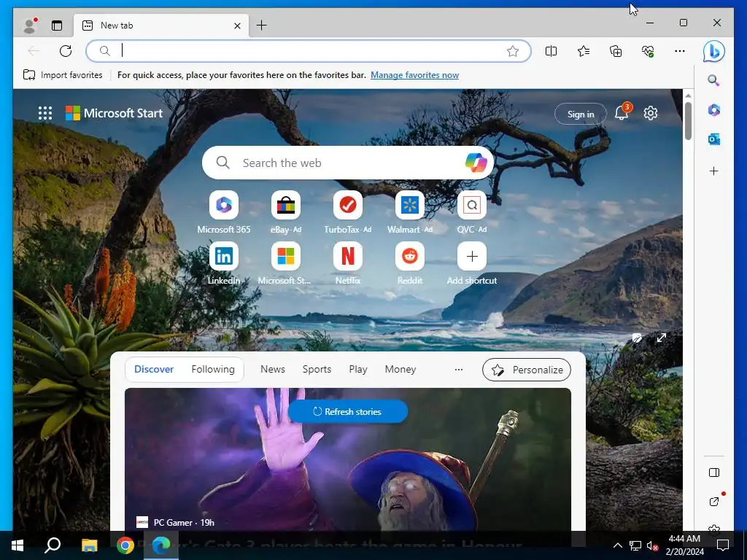
Task: Open the Favorites list icon
Action: point(584,51)
